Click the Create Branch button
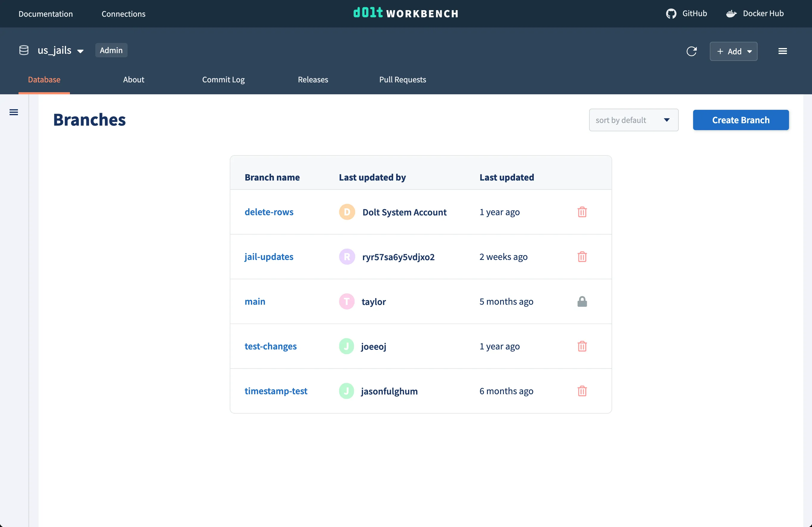The height and width of the screenshot is (527, 812). (x=740, y=120)
